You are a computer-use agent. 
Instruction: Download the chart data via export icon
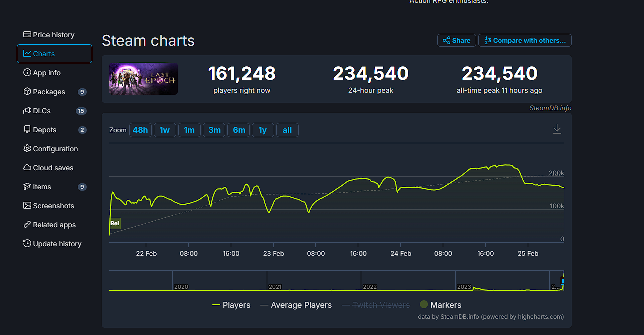point(557,128)
